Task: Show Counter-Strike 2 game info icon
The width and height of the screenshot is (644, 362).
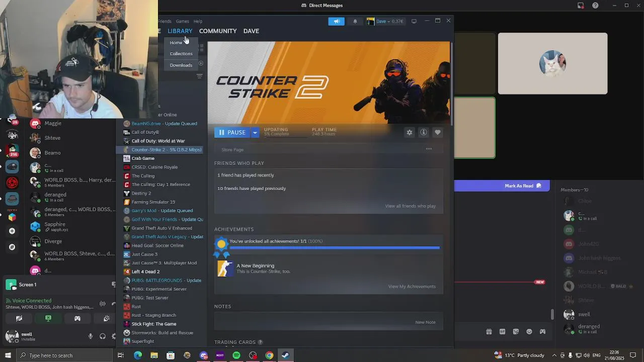Action: point(424,132)
